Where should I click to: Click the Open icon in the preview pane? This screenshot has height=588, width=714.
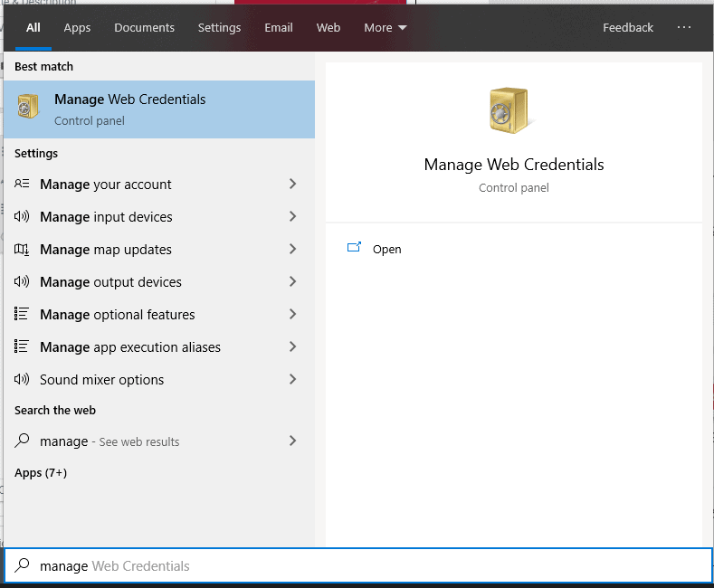coord(355,249)
